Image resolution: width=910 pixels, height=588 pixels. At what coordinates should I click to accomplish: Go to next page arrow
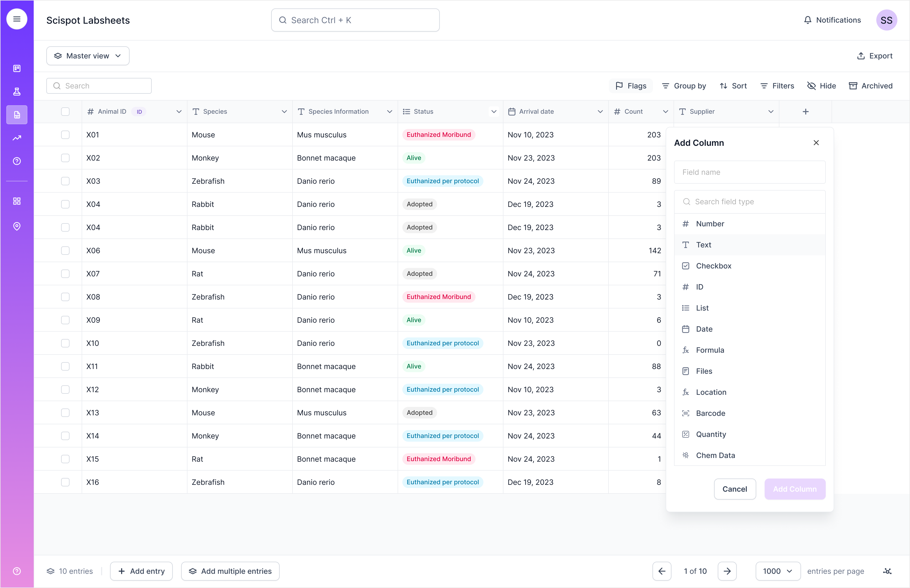[727, 571]
